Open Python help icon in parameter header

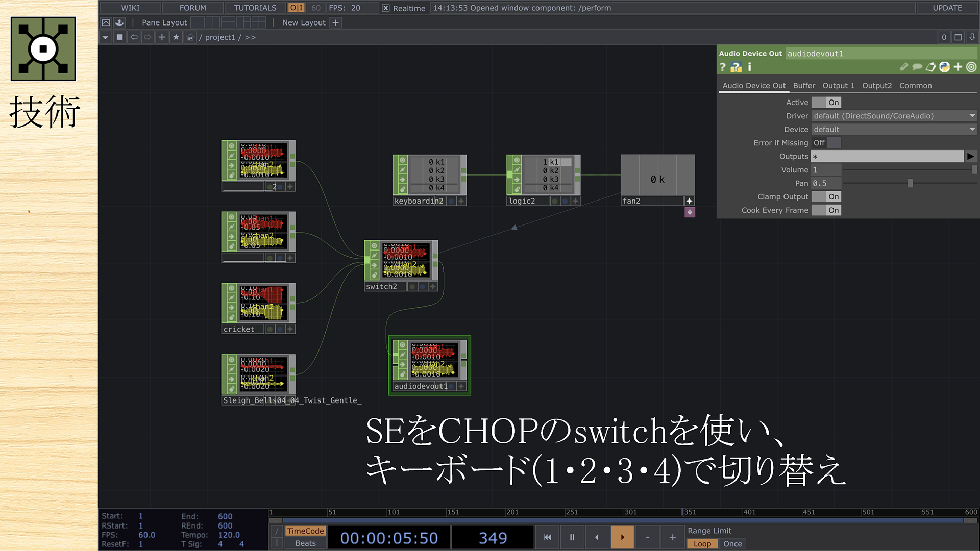point(736,67)
